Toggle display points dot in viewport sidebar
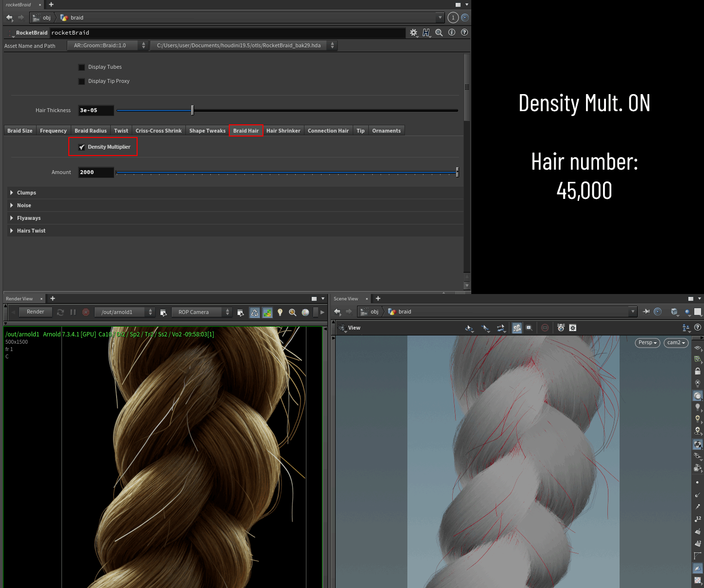Viewport: 704px width, 588px height. point(697,482)
